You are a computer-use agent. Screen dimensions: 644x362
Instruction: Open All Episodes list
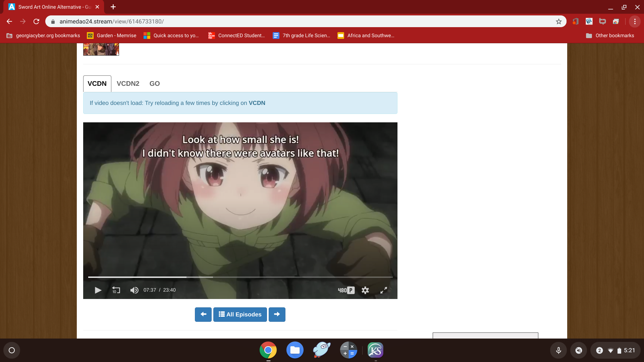[240, 314]
